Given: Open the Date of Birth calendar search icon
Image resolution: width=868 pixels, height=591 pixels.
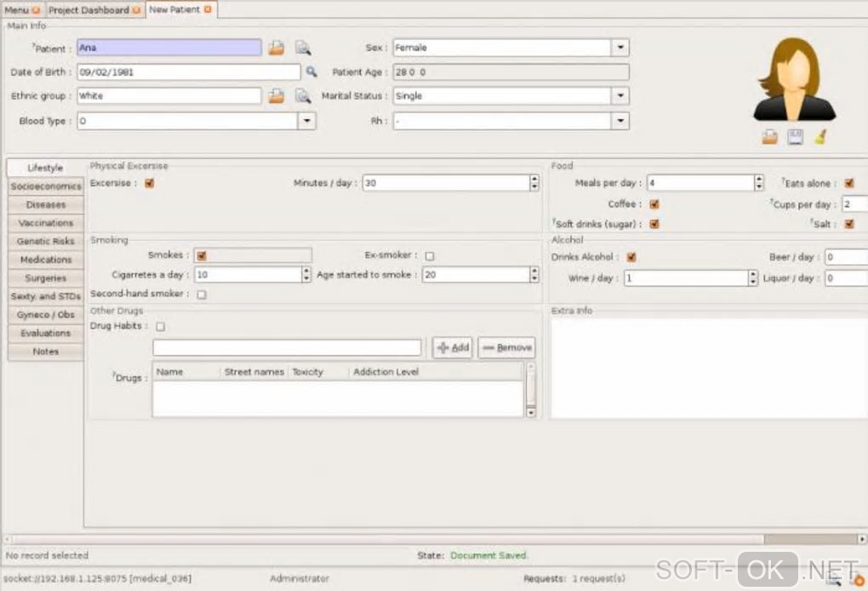Looking at the screenshot, I should tap(311, 72).
